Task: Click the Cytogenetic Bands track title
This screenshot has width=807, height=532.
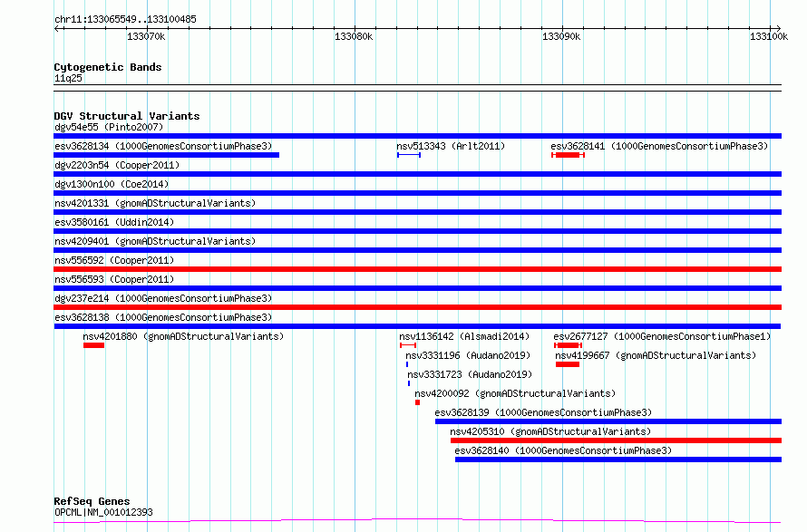Action: coord(108,67)
